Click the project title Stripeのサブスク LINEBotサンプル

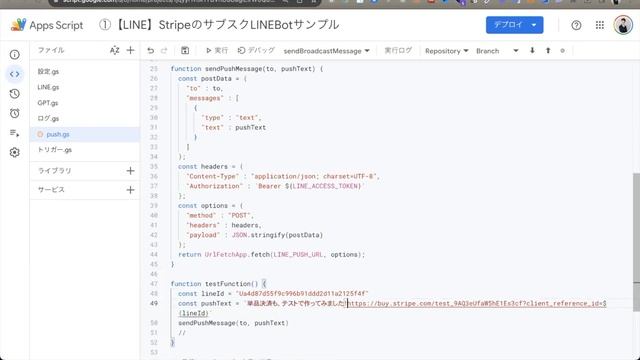pos(219,25)
